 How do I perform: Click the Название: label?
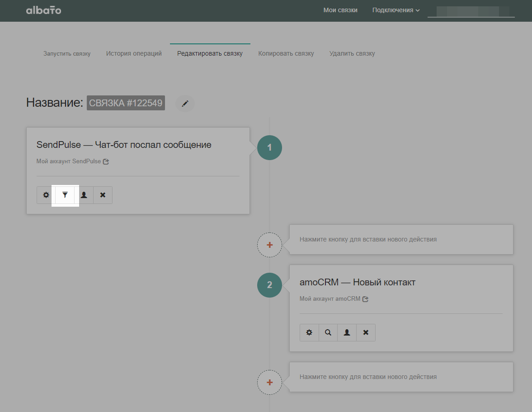click(x=55, y=103)
